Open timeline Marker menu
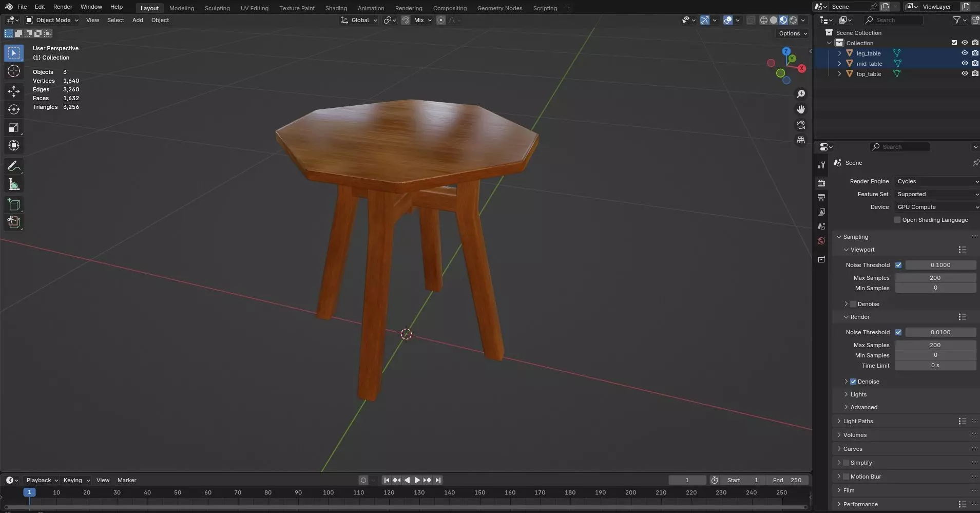Viewport: 980px width, 513px height. coord(127,480)
